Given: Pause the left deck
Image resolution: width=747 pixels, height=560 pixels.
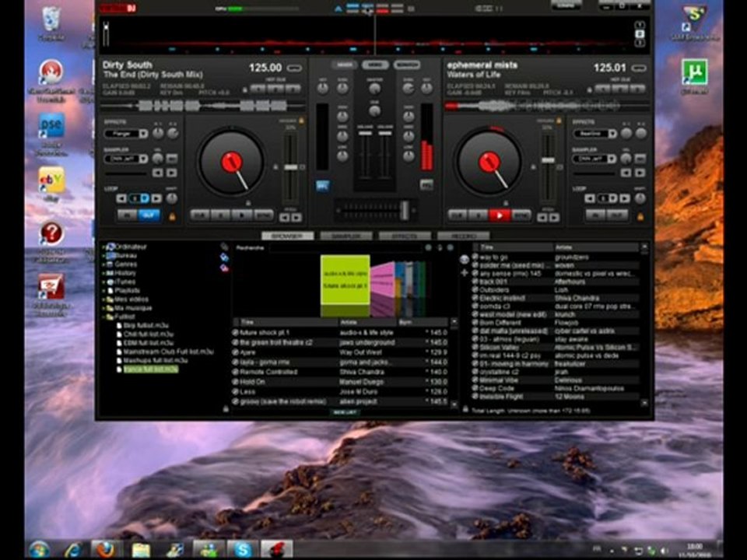Looking at the screenshot, I should click(221, 215).
